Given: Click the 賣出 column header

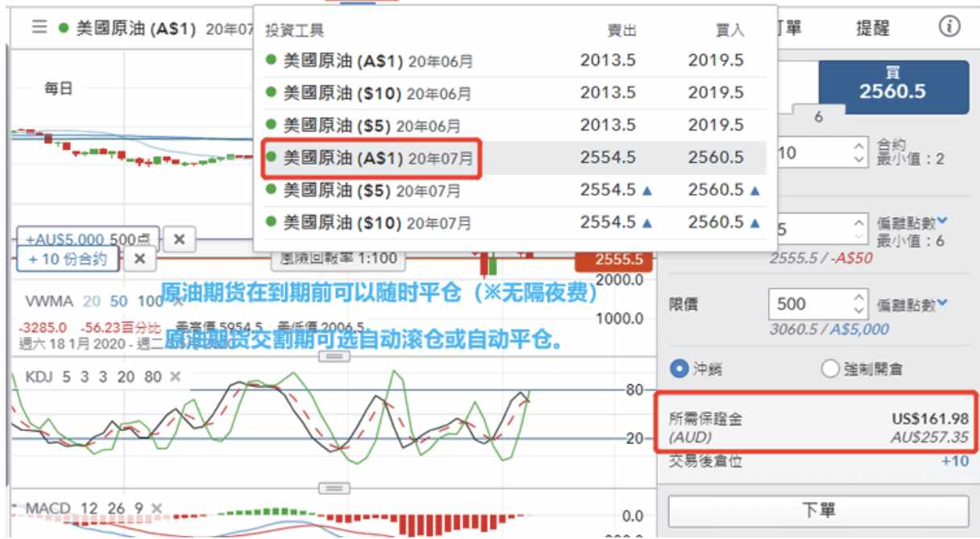Looking at the screenshot, I should 622,31.
